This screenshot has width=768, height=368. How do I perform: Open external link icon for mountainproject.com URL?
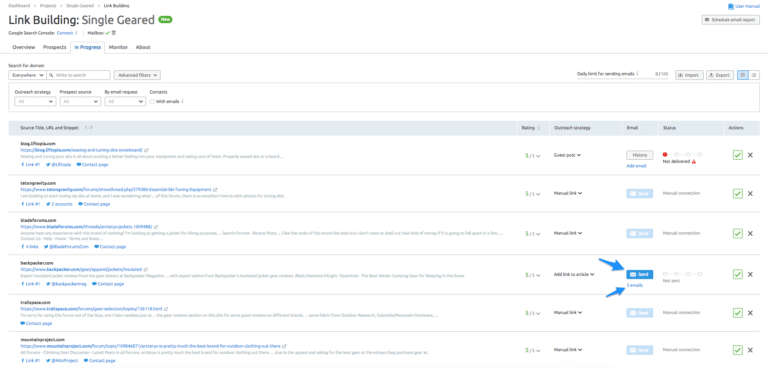point(284,346)
